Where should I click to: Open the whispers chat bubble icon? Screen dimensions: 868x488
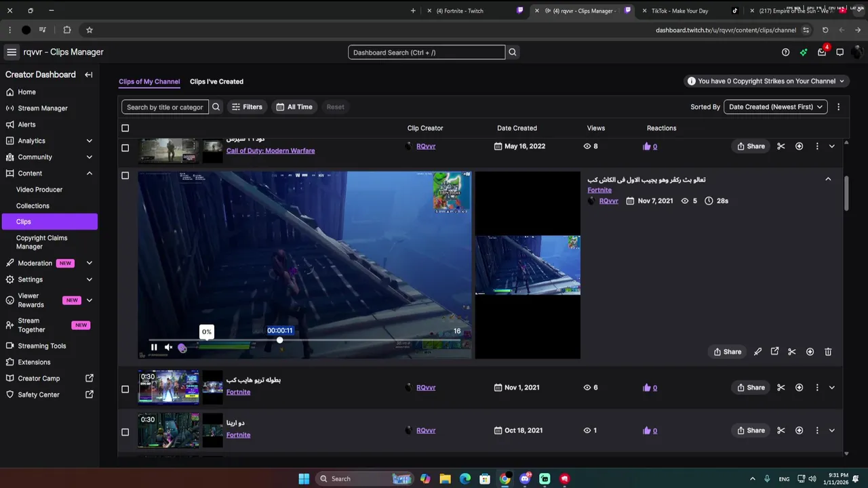[x=840, y=52]
